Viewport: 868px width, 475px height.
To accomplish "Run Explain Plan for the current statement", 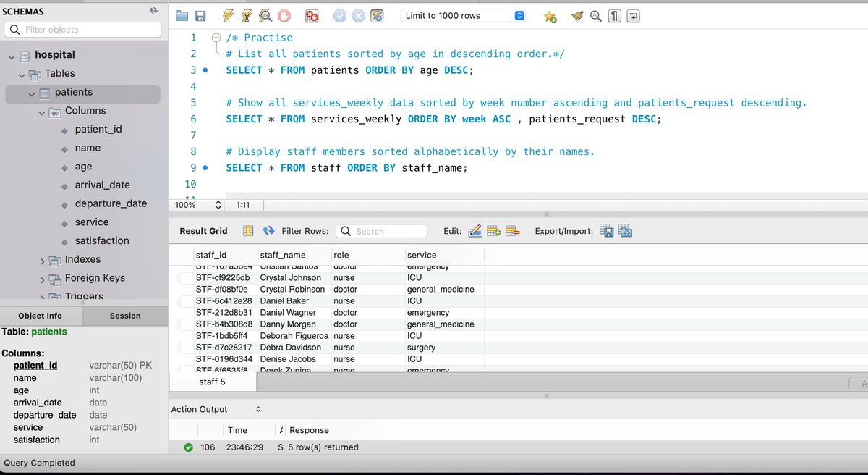I will point(264,15).
